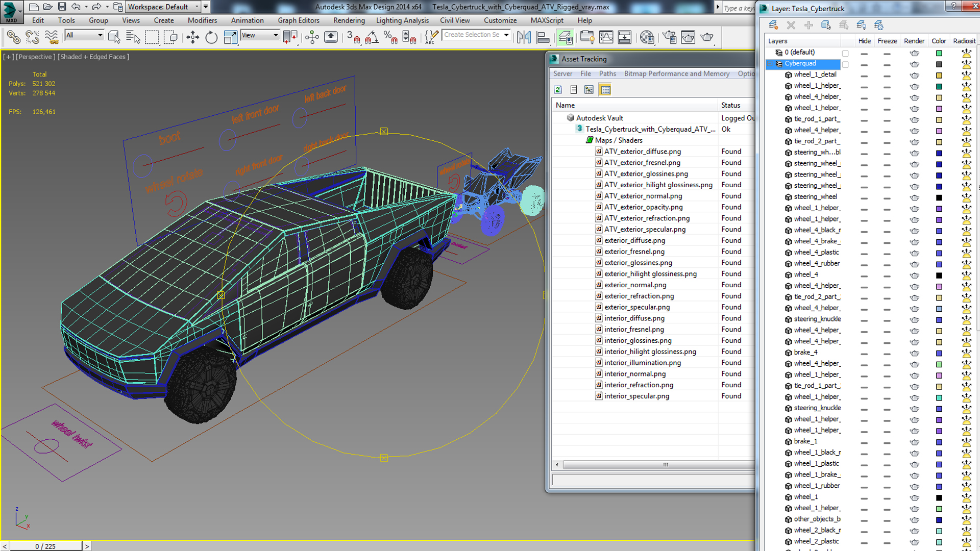Image resolution: width=980 pixels, height=551 pixels.
Task: Open the undo history dropdown arrow
Action: tap(86, 7)
